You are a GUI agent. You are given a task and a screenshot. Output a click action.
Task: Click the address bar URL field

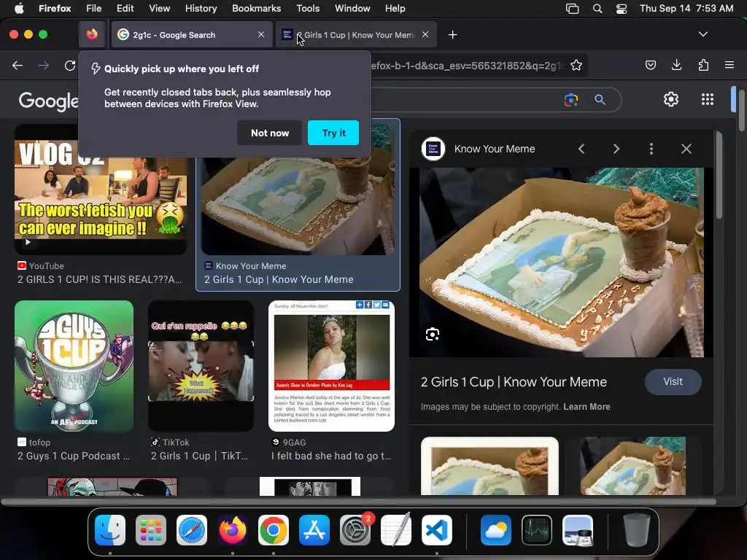(467, 65)
